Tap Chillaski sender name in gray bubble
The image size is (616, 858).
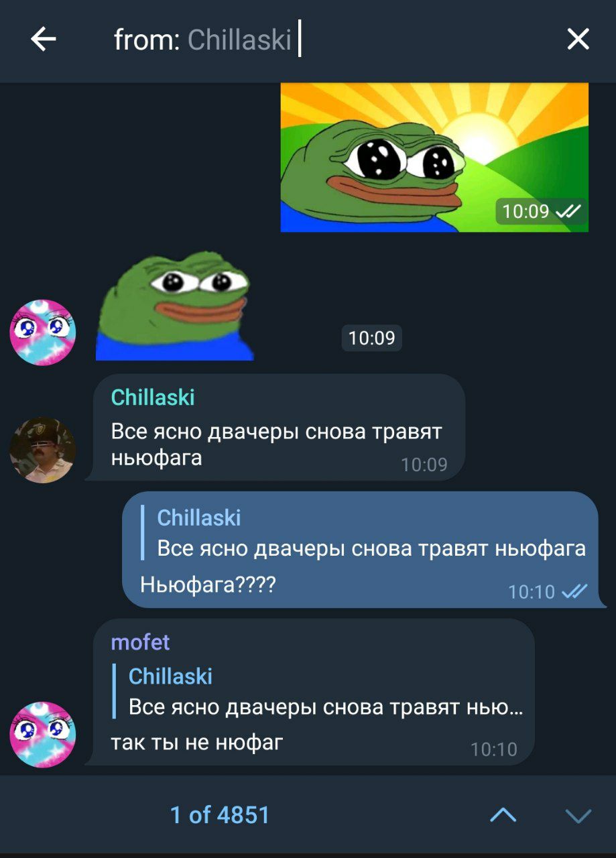pyautogui.click(x=153, y=397)
